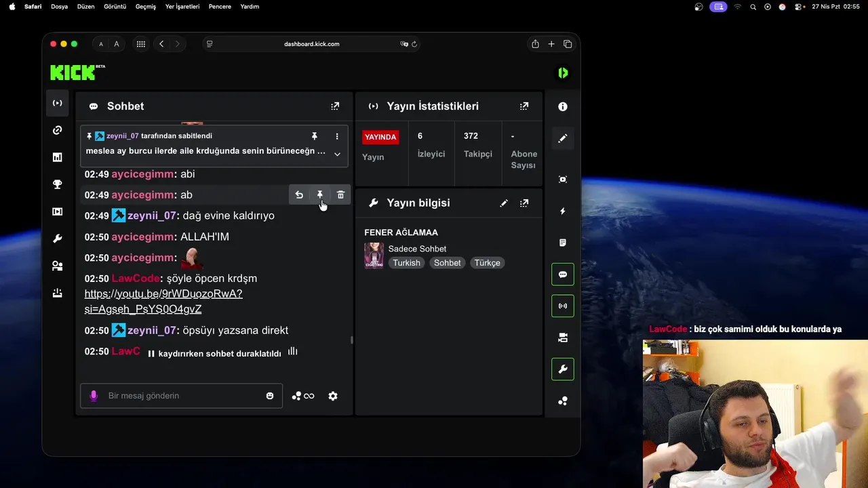868x488 pixels.
Task: Pin the aycicegimm 'ab' message
Action: tap(320, 195)
